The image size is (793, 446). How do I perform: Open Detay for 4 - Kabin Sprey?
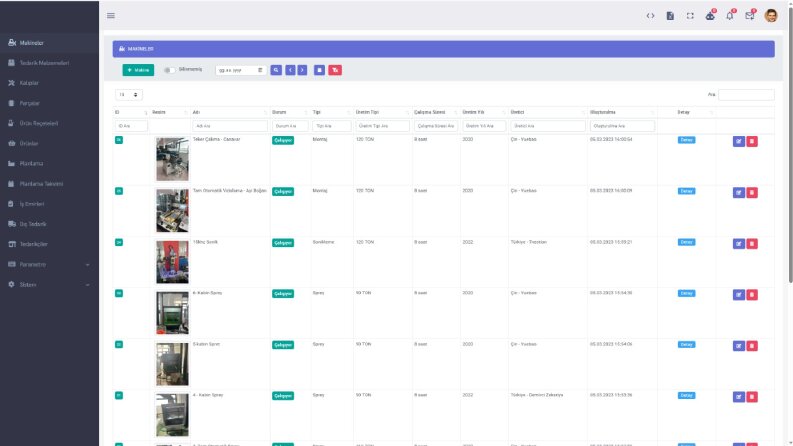686,395
